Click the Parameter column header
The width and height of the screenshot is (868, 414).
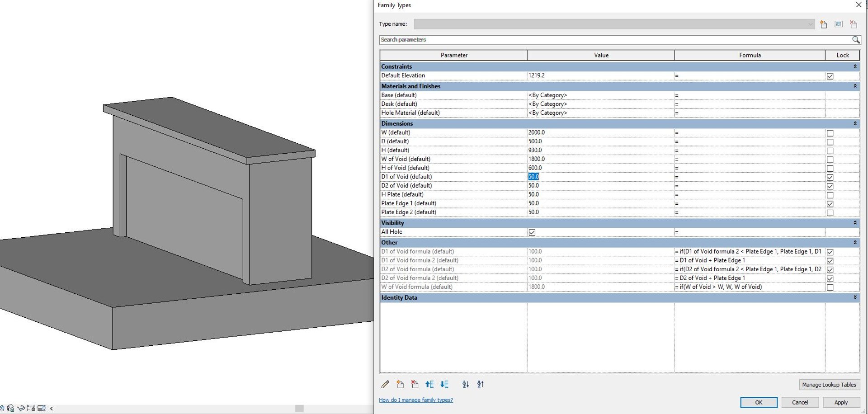pos(453,55)
